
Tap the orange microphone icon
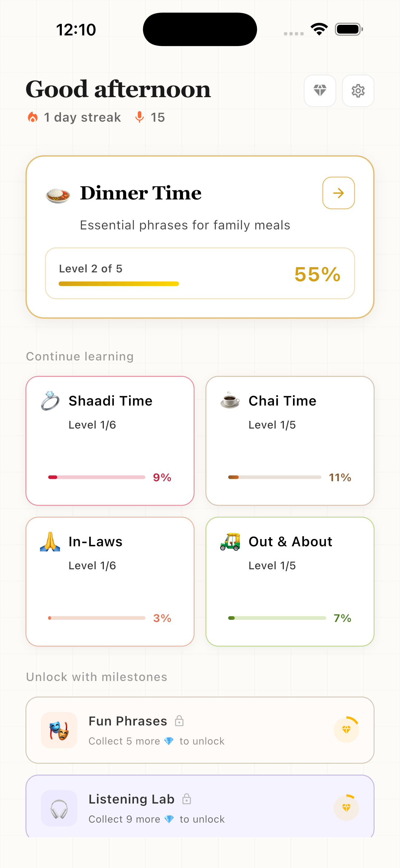[x=139, y=117]
